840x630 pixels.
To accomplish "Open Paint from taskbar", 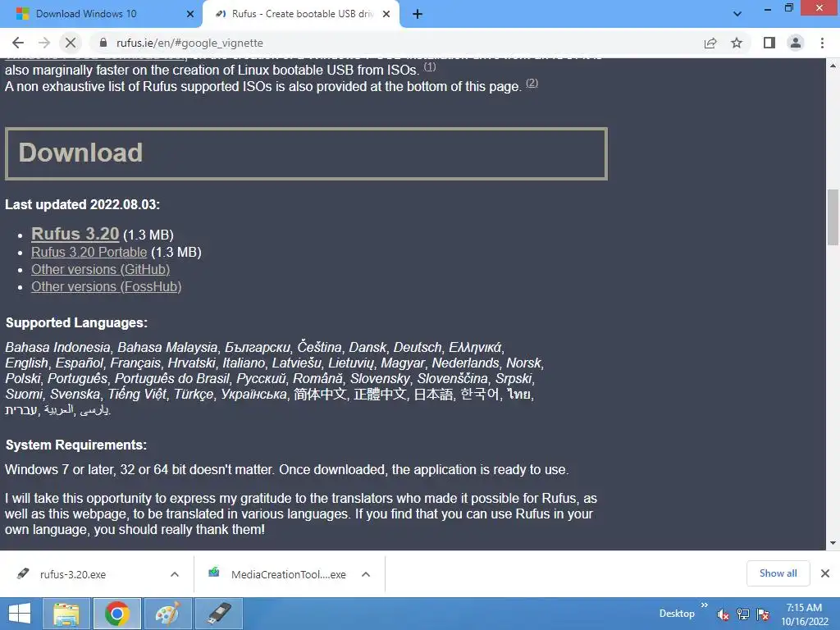I will click(x=168, y=614).
